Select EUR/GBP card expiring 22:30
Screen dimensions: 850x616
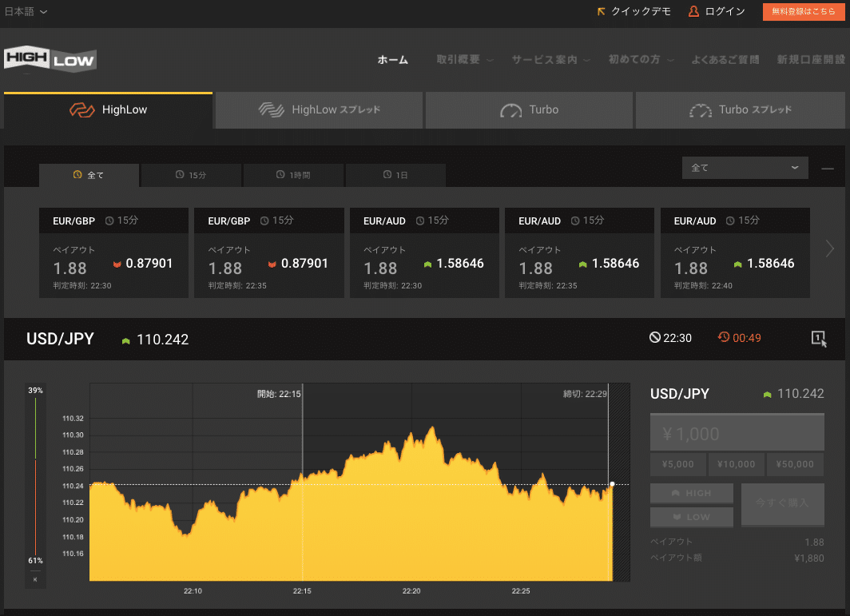(113, 252)
